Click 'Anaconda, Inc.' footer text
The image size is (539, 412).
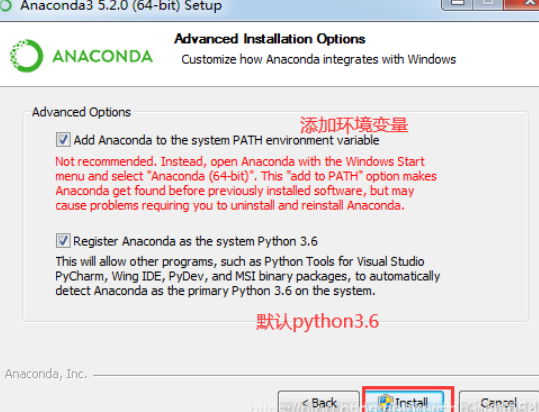pyautogui.click(x=46, y=374)
